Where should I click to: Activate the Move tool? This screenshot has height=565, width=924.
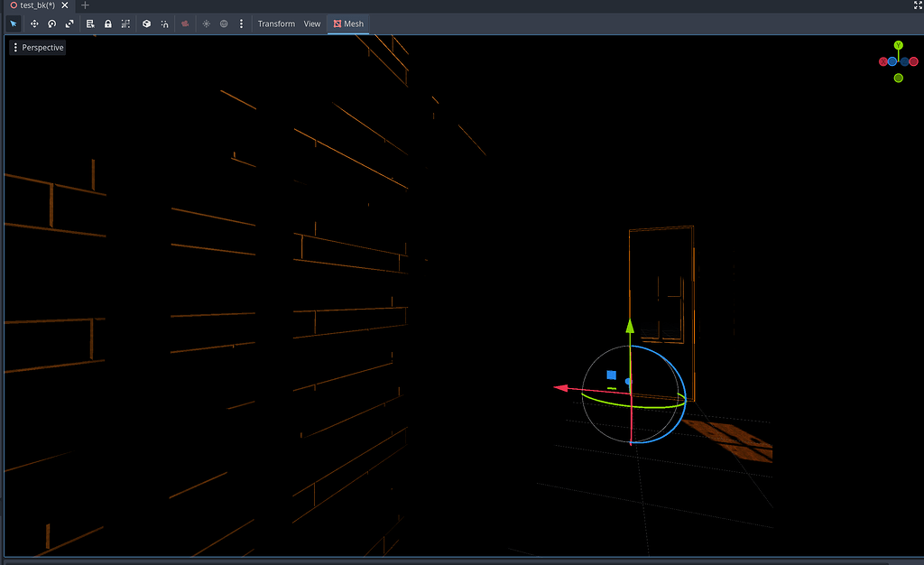click(34, 23)
